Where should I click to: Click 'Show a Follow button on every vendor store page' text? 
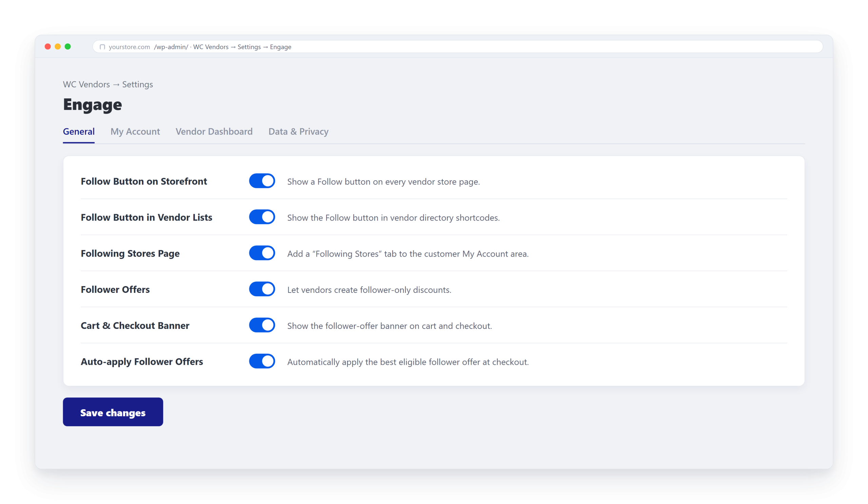[383, 182]
